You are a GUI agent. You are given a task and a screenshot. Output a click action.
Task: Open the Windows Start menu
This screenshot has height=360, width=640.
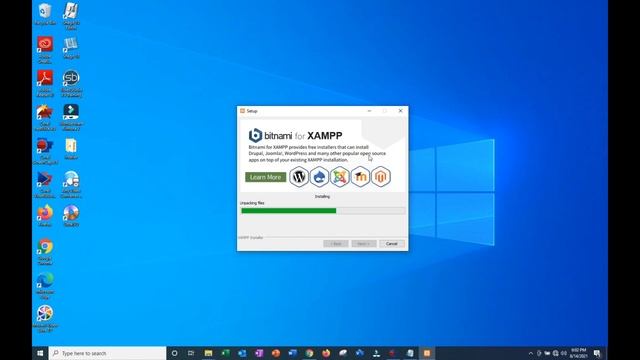tap(40, 353)
